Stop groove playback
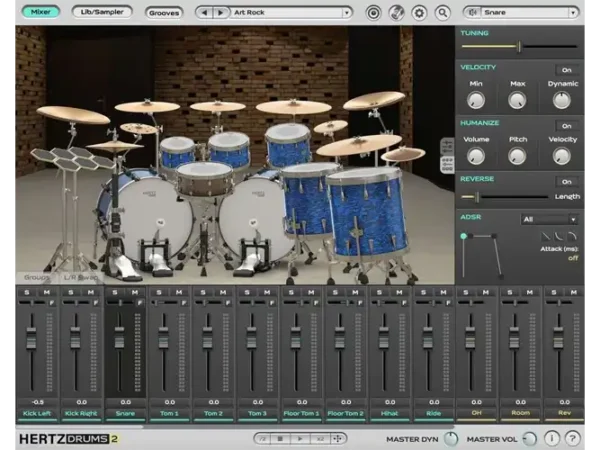This screenshot has width=600, height=450. [280, 439]
